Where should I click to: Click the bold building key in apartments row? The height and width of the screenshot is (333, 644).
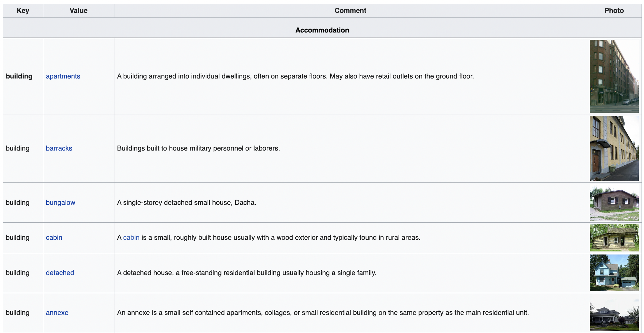19,76
